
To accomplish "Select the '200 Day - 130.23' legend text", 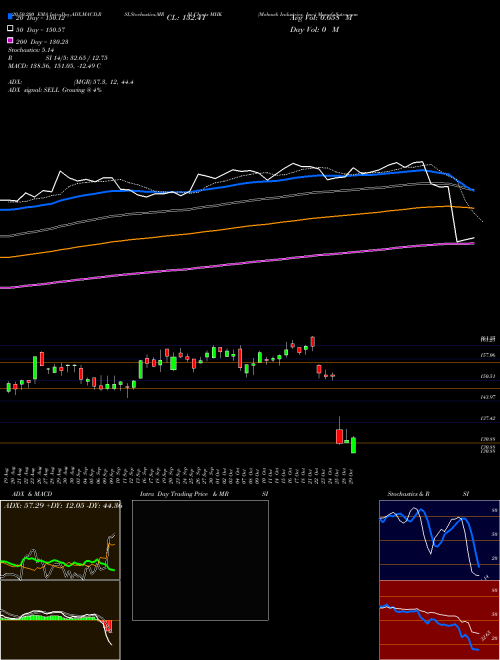I will (42, 42).
